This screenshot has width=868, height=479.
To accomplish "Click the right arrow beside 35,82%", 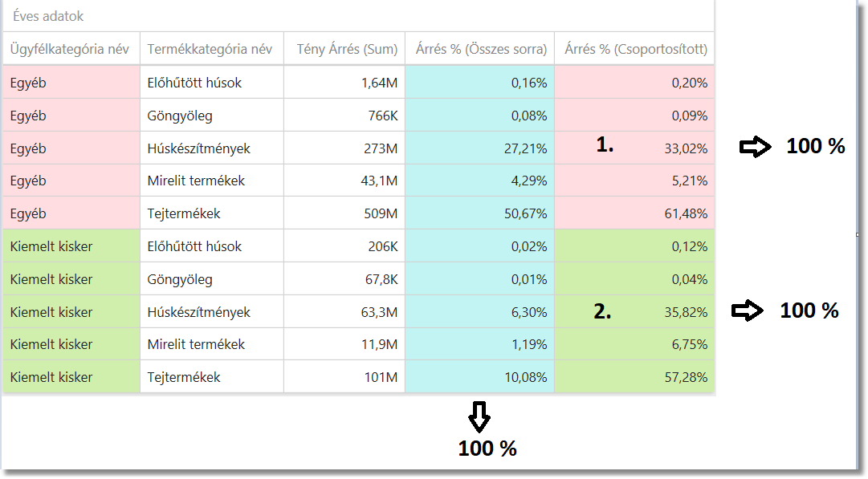I will (747, 311).
